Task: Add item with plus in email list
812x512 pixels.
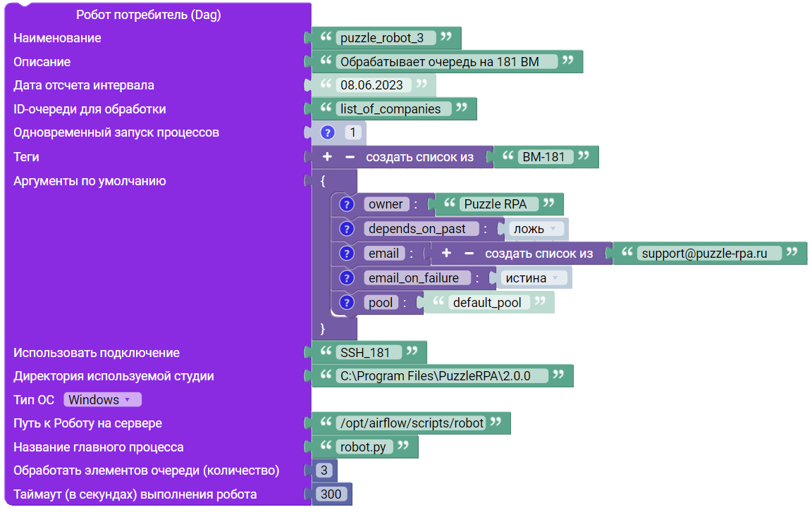Action: [x=446, y=254]
